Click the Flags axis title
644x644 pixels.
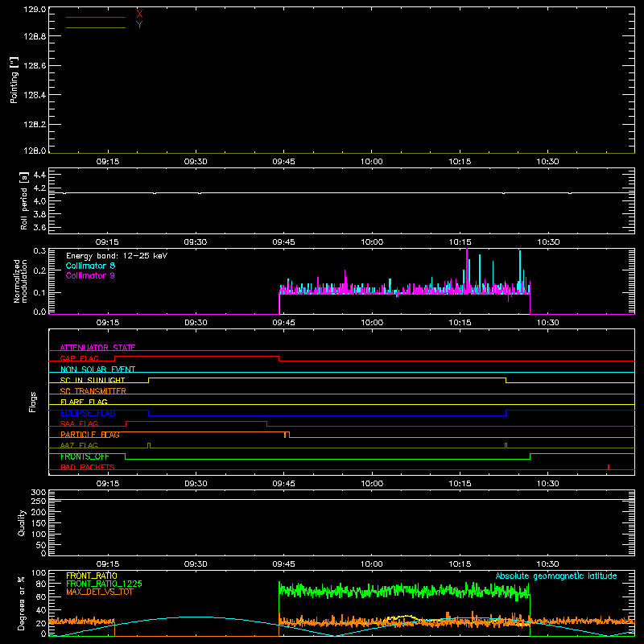click(x=32, y=402)
